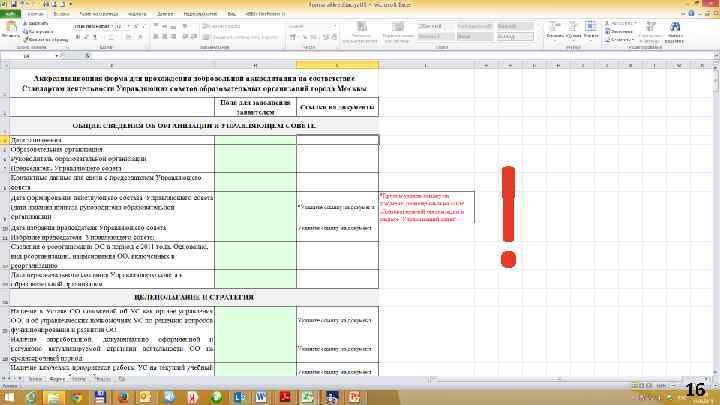
Task: Click the Windows Start button
Action: pos(8,397)
